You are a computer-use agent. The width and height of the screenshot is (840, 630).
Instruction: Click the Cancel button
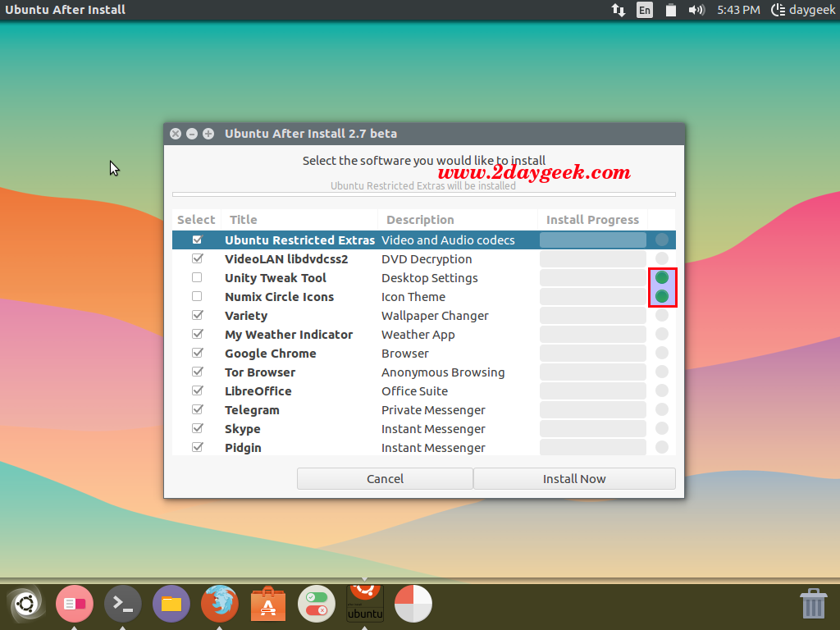(x=385, y=478)
